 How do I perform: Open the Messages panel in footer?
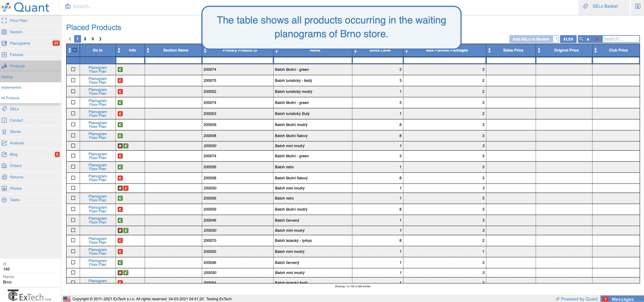click(622, 299)
